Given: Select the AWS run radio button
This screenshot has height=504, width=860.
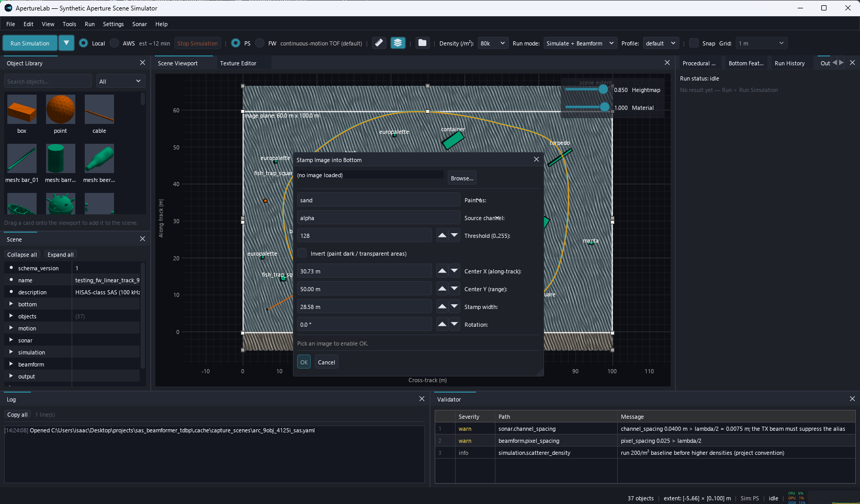Looking at the screenshot, I should 114,43.
